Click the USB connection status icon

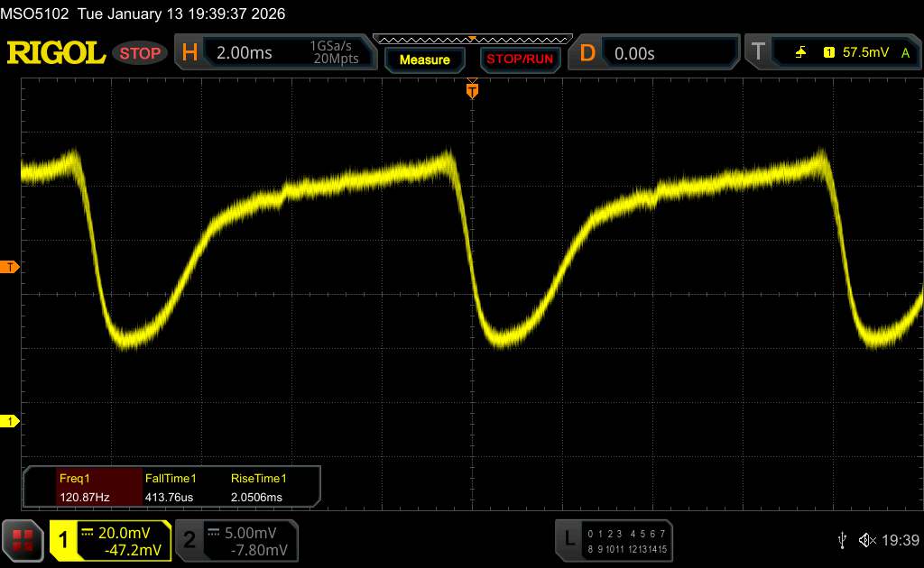click(842, 539)
